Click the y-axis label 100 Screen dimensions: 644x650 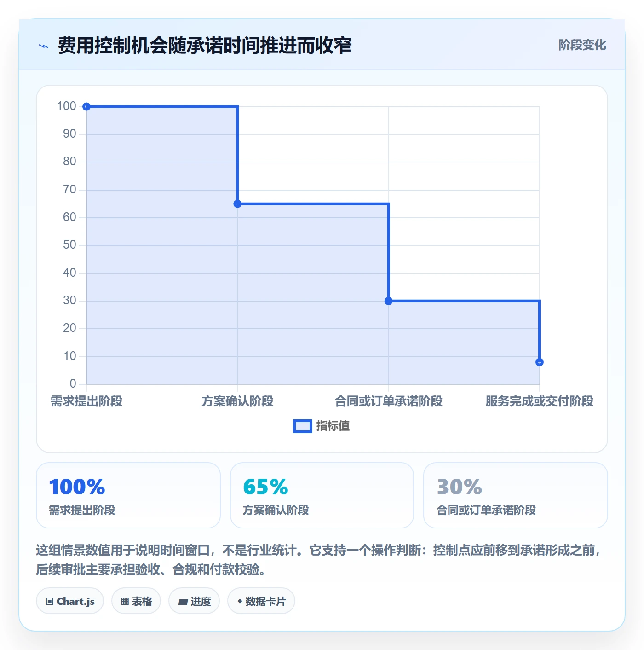tap(66, 106)
